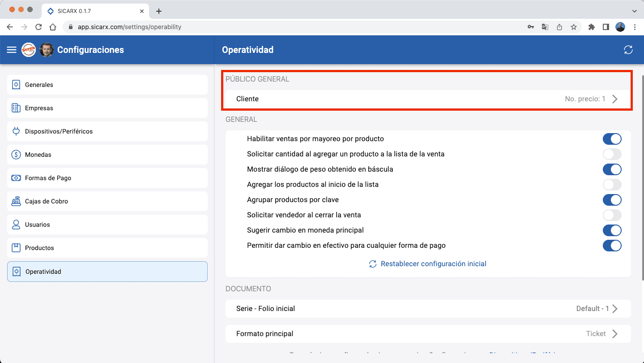Bookmark this page with the star icon
Screen dimensions: 644x363
[x=573, y=27]
